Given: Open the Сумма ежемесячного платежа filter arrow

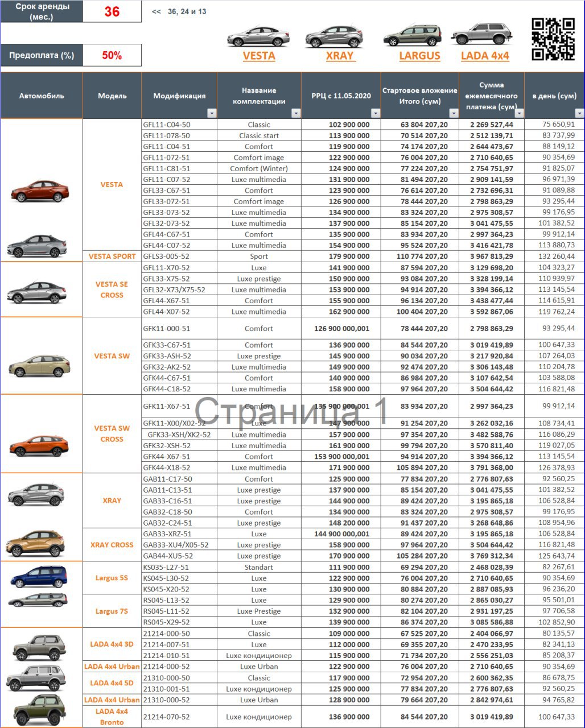Looking at the screenshot, I should coord(519,113).
